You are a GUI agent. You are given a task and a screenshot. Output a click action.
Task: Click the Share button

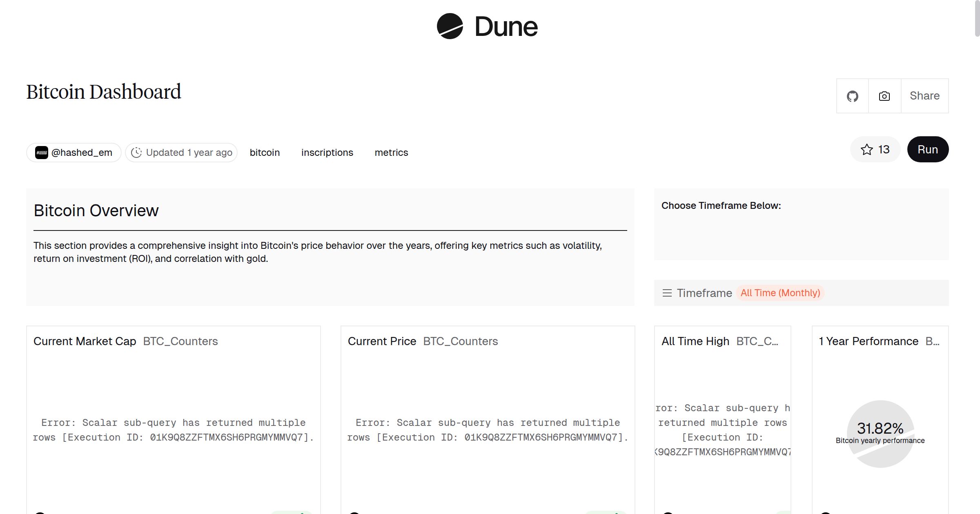(924, 96)
